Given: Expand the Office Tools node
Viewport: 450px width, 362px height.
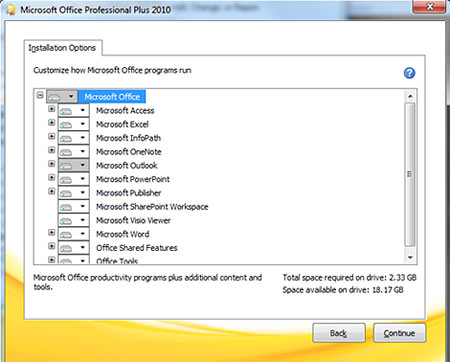Looking at the screenshot, I should [x=51, y=259].
